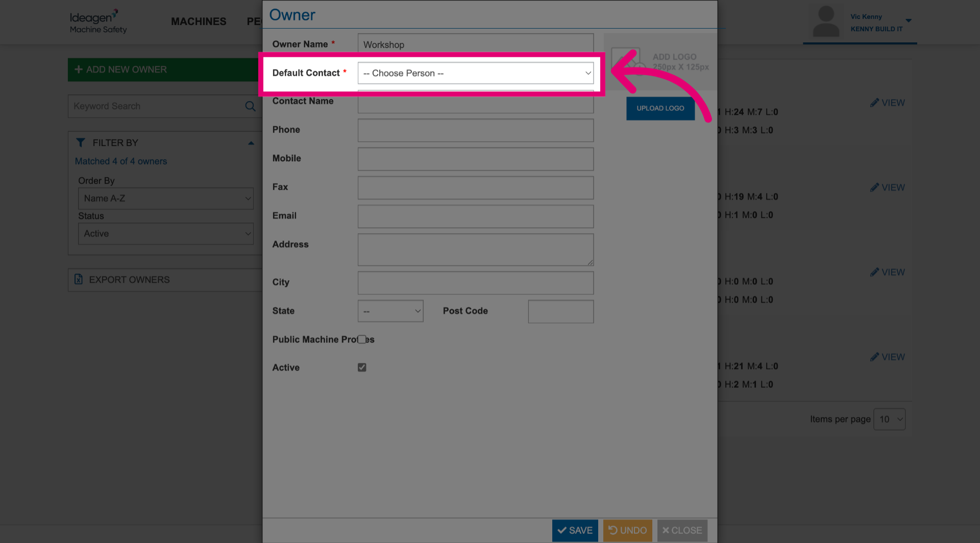Click the undo arrow icon on UNDO
Screen dimensions: 980x543
click(x=613, y=530)
